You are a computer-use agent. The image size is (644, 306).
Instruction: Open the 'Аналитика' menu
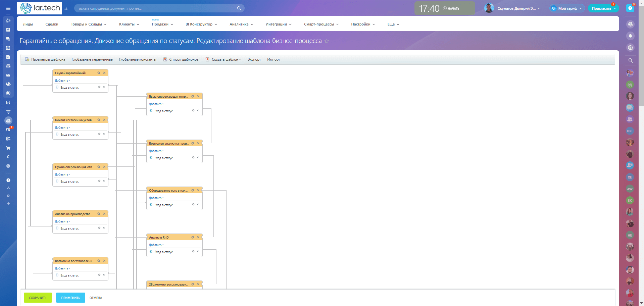tap(241, 24)
